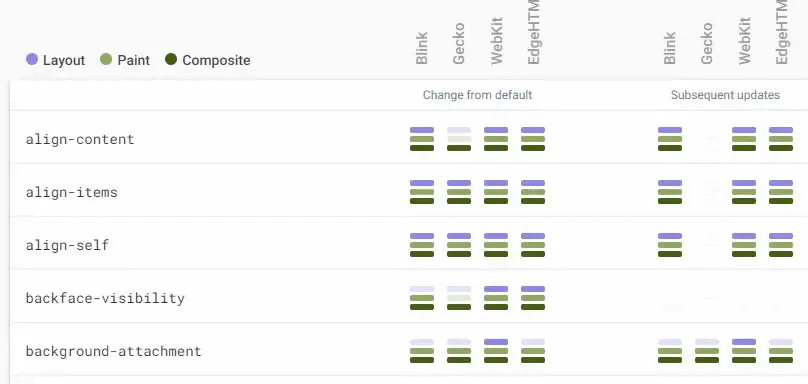Viewport: 808px width, 384px height.
Task: Click align-content Blink icon under Subsequent updates
Action: click(x=670, y=139)
